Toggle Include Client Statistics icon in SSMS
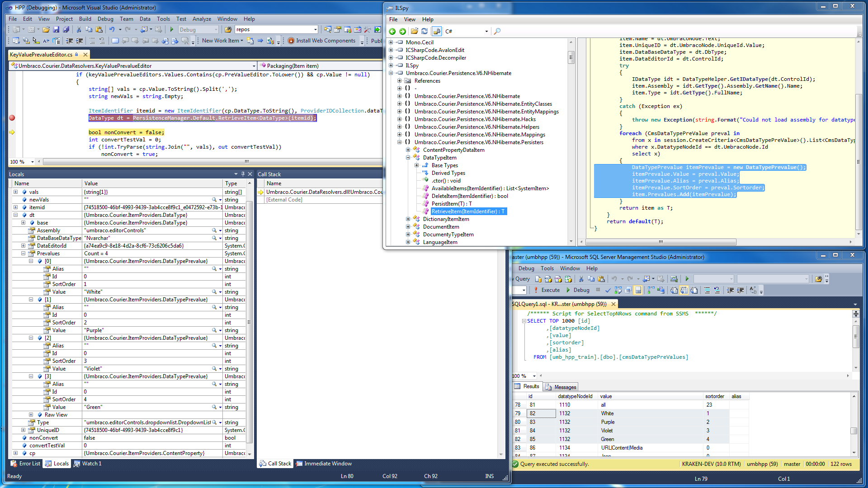This screenshot has width=868, height=488. [661, 291]
